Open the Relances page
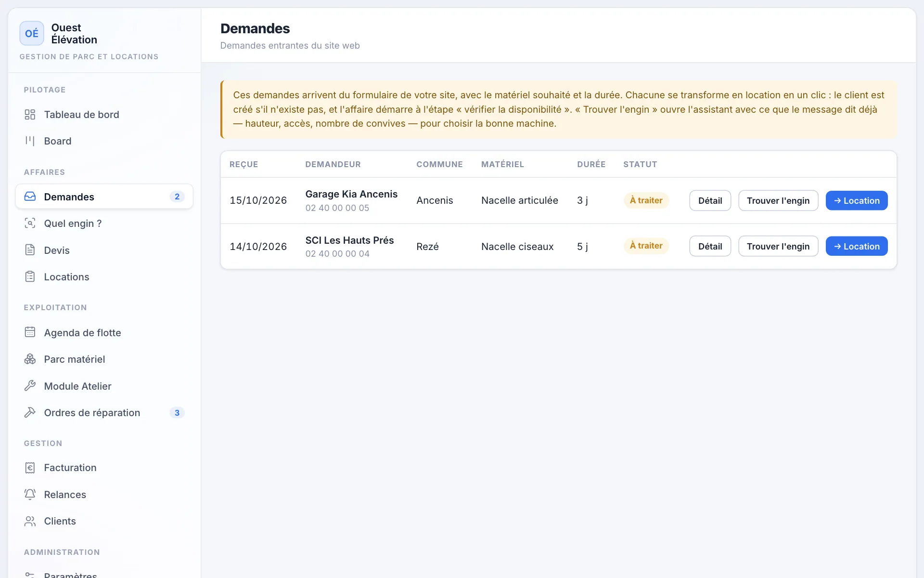 pos(104,495)
